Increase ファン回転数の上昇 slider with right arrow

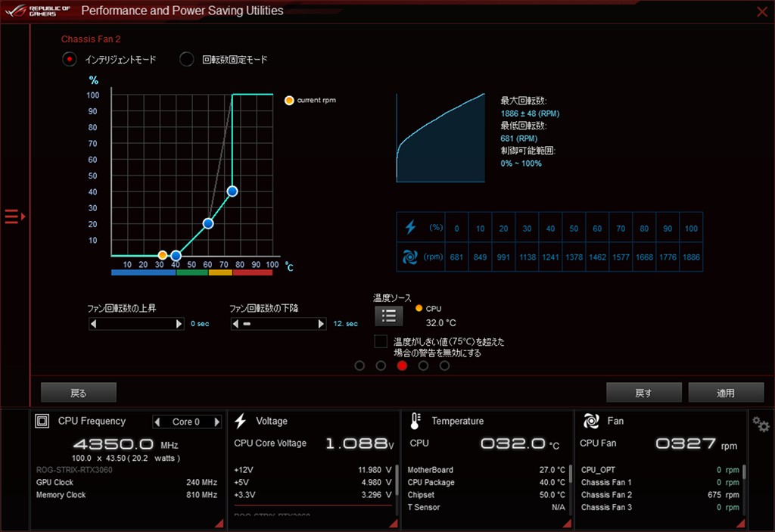tap(179, 324)
